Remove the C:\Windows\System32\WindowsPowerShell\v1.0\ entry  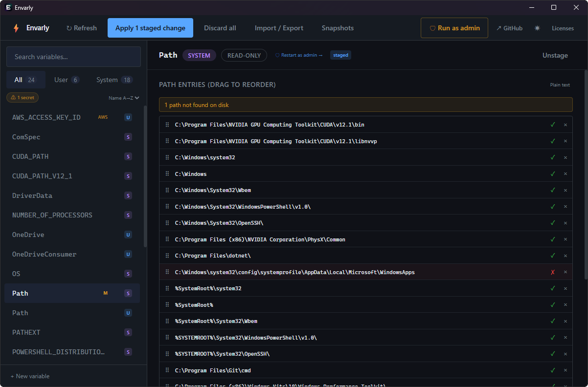[565, 207]
